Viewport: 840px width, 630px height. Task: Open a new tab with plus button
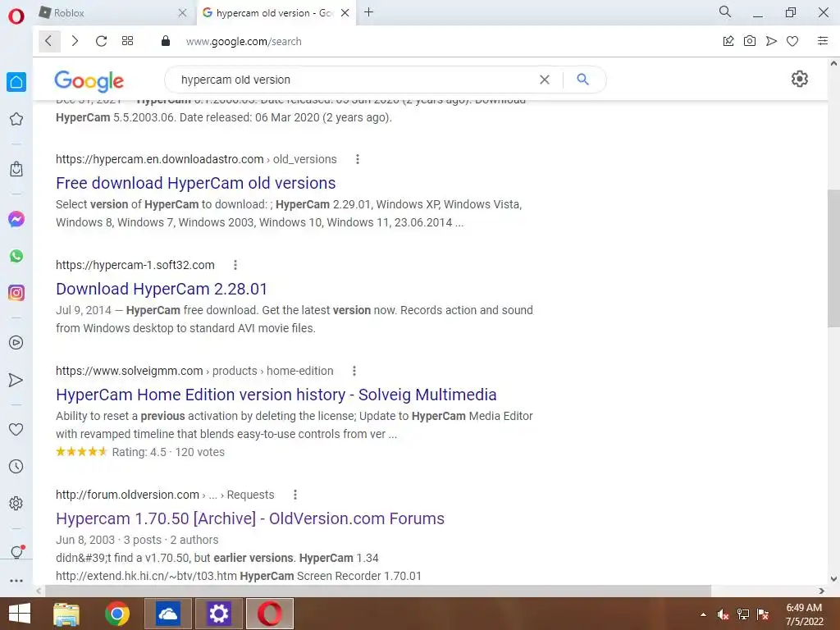368,12
